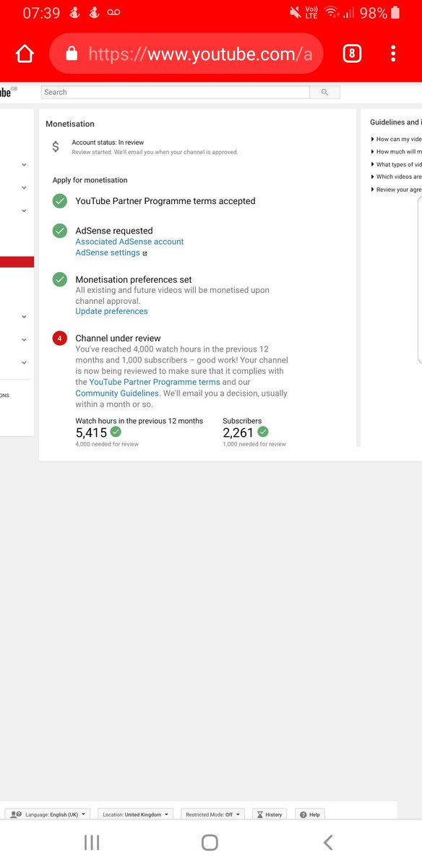Tap the Android recent apps icon
Viewport: 422px width, 868px height.
92,842
